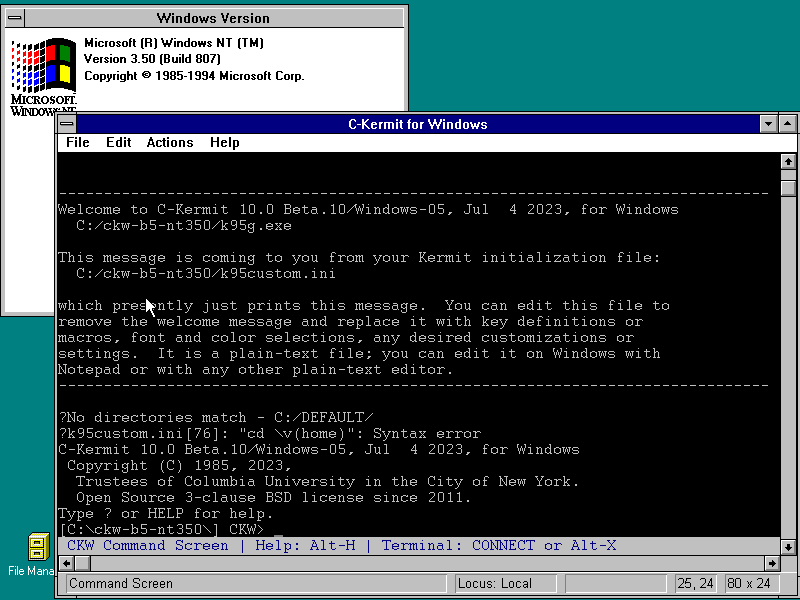Click 'Version 3.50 (Build 807)' text

(152, 59)
